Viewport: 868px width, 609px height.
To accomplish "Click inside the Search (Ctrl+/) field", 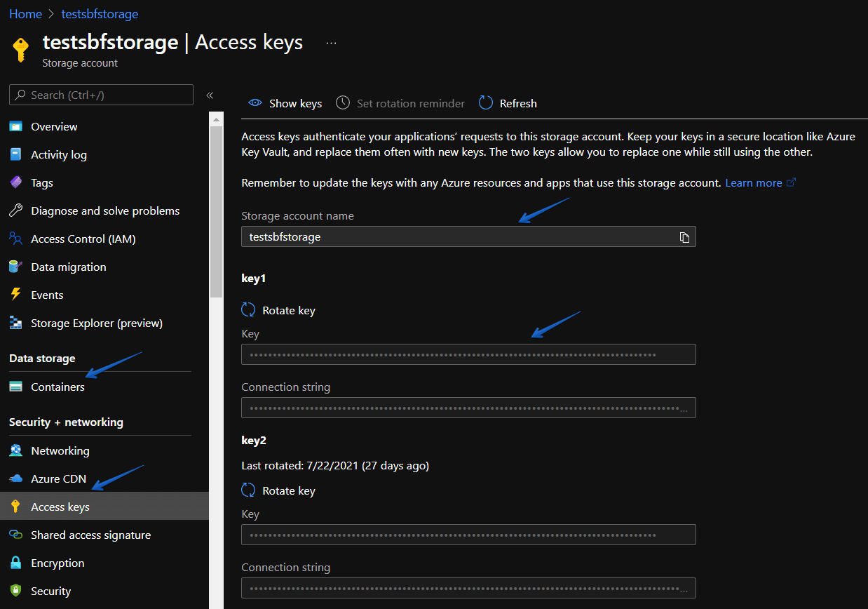I will [x=101, y=95].
